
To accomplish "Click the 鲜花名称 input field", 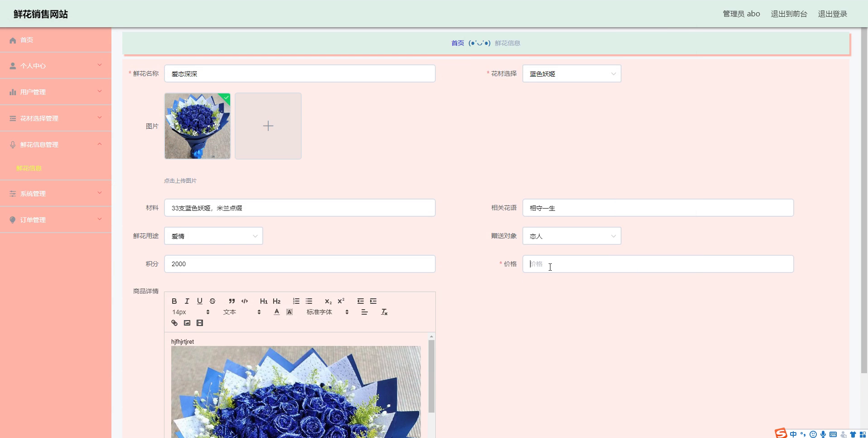I will tap(299, 73).
